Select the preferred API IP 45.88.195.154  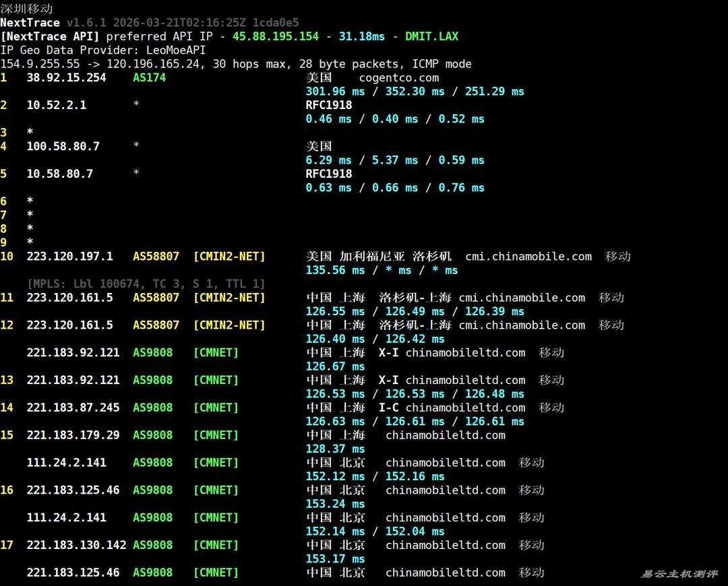click(x=276, y=36)
